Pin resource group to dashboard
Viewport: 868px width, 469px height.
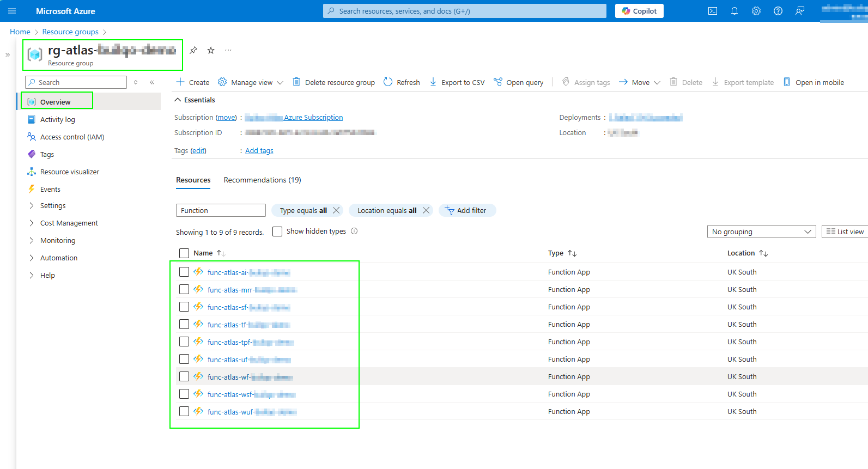[193, 51]
